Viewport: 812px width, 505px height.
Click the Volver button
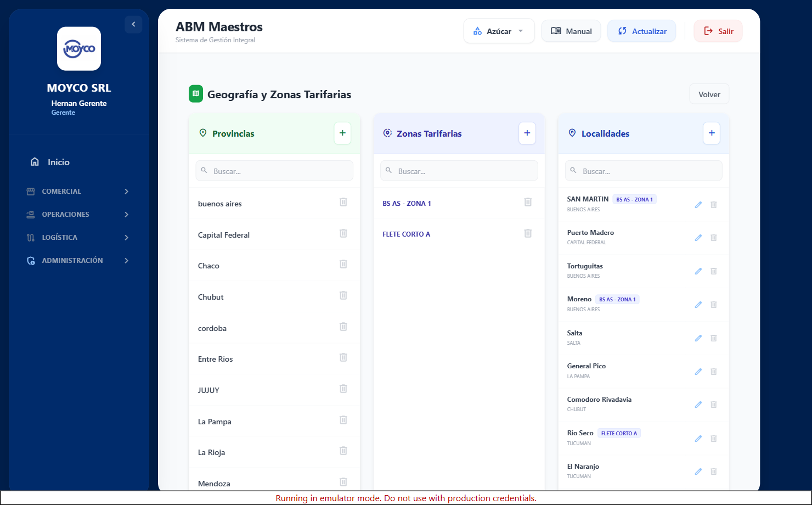tap(709, 94)
